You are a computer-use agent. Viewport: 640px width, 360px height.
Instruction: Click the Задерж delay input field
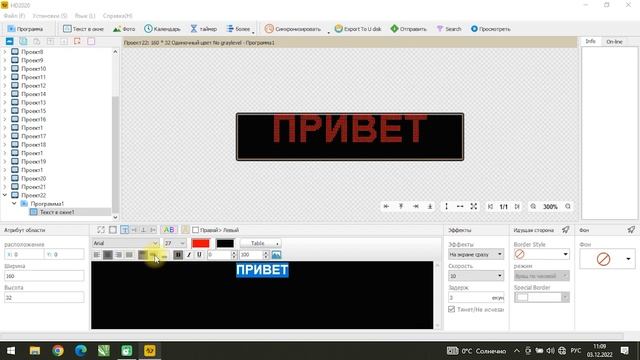tap(476, 298)
